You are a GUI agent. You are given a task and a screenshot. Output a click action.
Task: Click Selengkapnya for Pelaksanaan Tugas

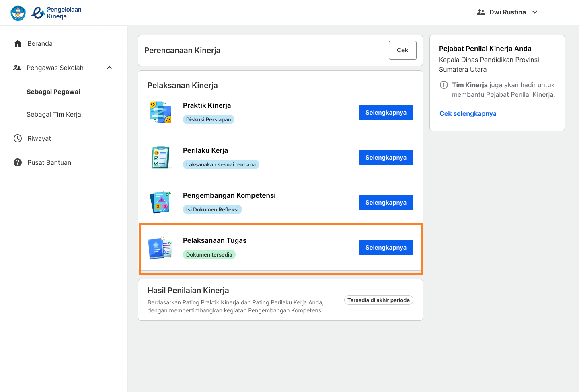click(386, 248)
